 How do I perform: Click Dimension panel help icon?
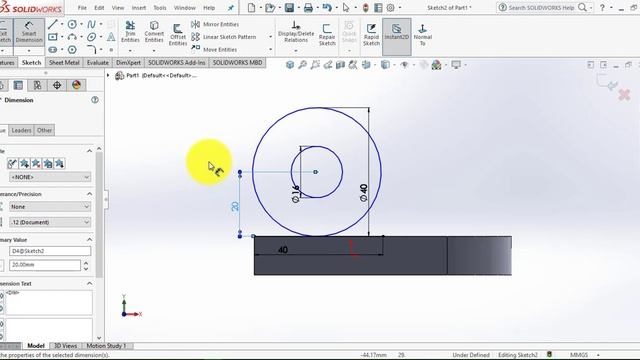95,100
